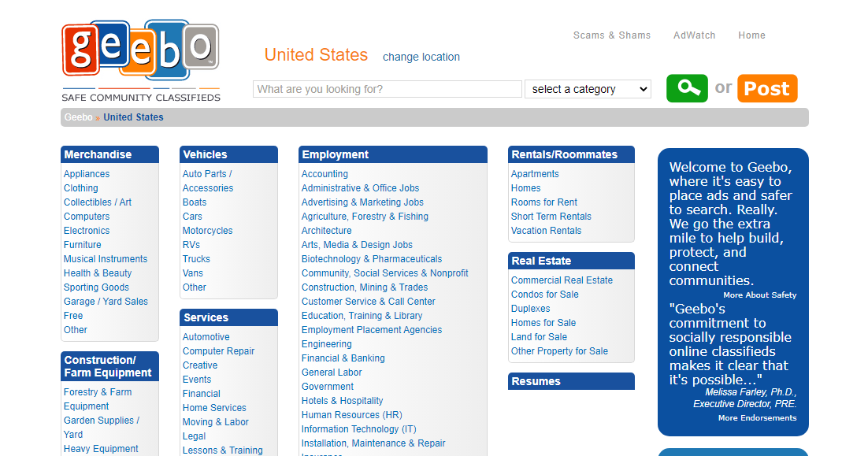Open Biotechnology & Pharmaceuticals jobs
This screenshot has width=868, height=456.
tap(372, 259)
